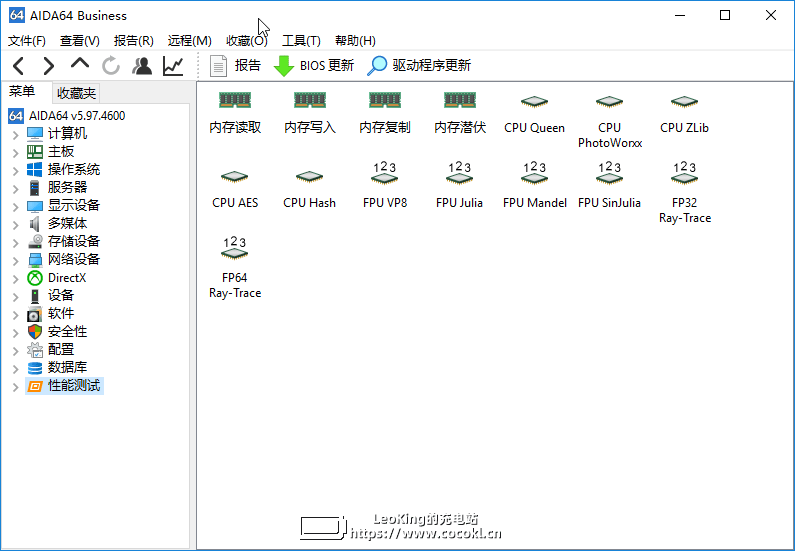Open the 工具(T) menu
This screenshot has height=551, width=795.
pyautogui.click(x=301, y=41)
